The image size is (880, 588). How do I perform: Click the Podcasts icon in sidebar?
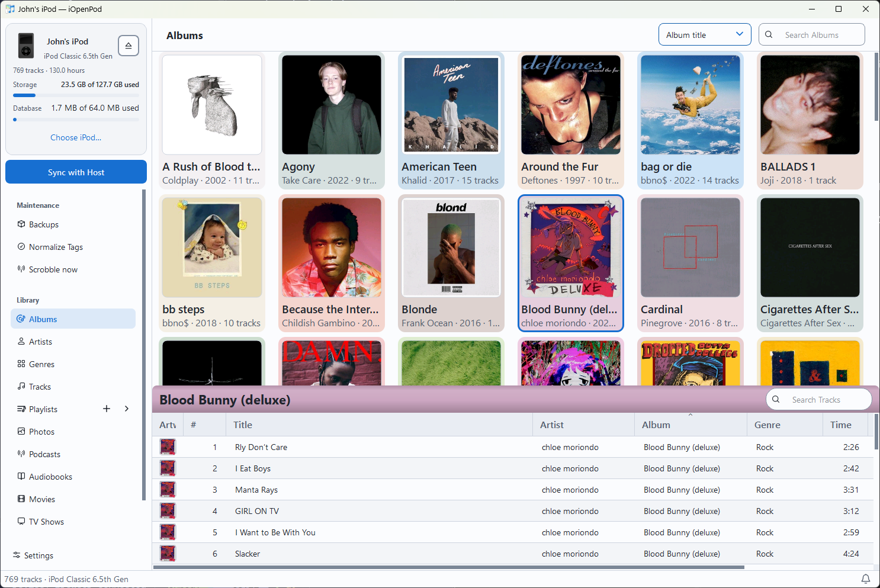(21, 454)
